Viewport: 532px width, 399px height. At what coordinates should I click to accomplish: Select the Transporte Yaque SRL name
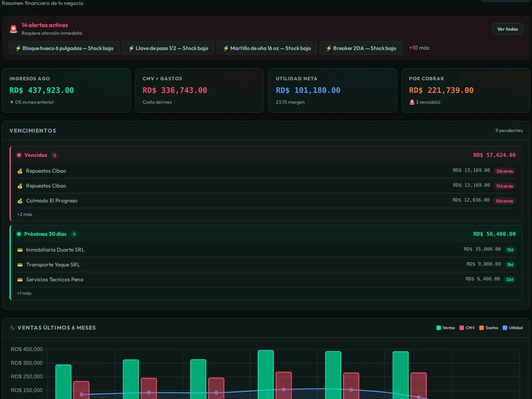pyautogui.click(x=53, y=265)
